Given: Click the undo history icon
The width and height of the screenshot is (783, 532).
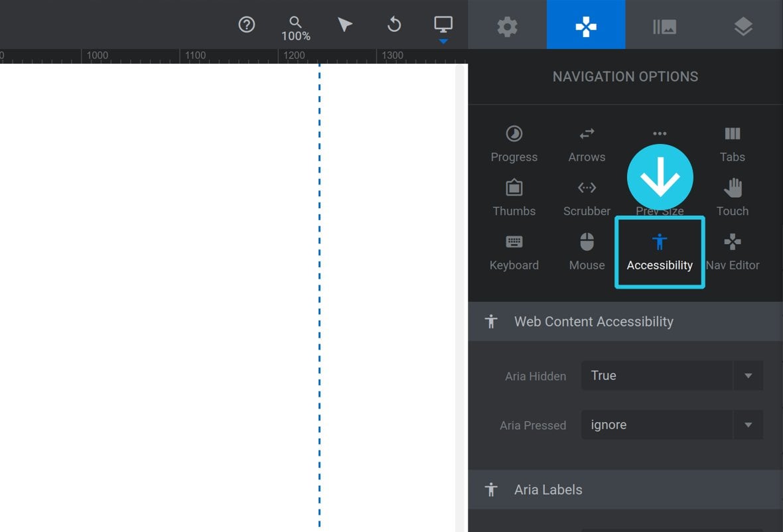Looking at the screenshot, I should click(x=394, y=25).
